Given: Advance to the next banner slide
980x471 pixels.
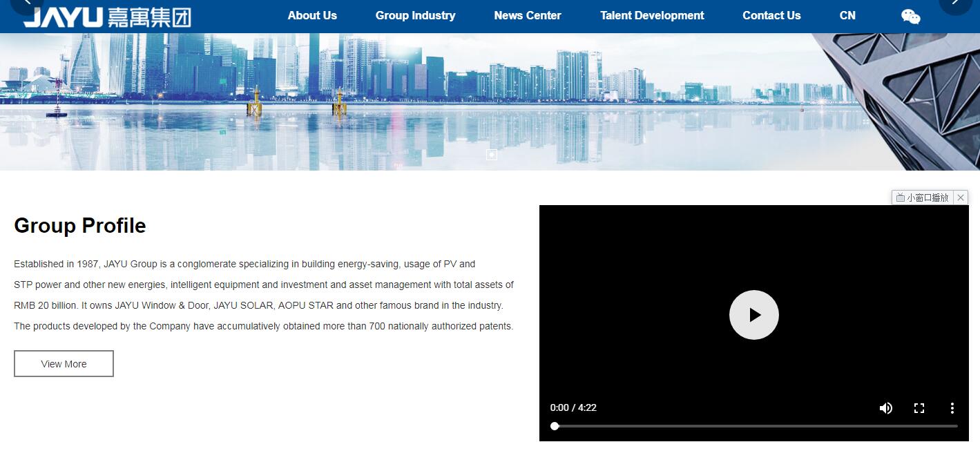Looking at the screenshot, I should 956,3.
